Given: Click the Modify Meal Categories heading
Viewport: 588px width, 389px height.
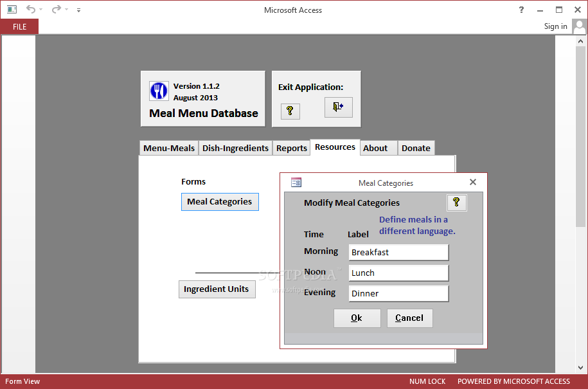Looking at the screenshot, I should point(352,203).
